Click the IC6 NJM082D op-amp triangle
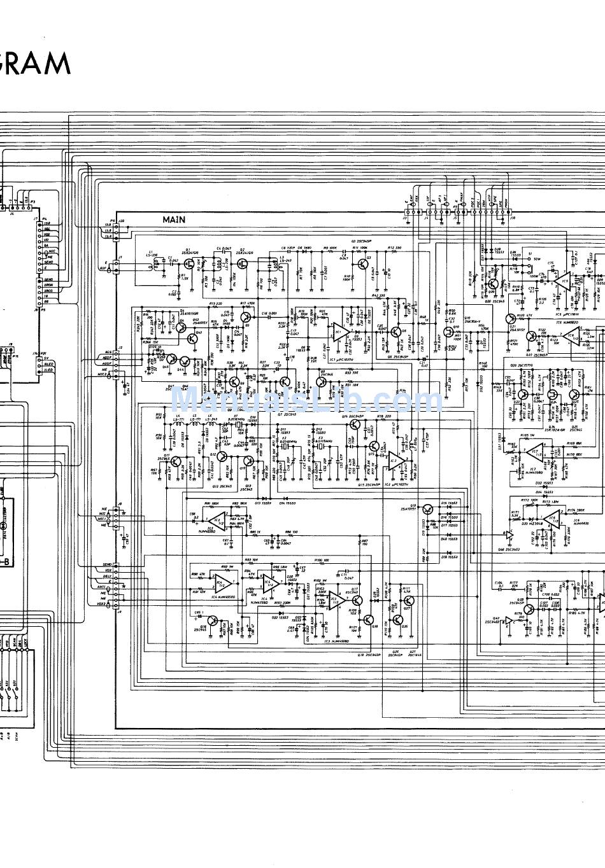The image size is (605, 868). [x=571, y=337]
